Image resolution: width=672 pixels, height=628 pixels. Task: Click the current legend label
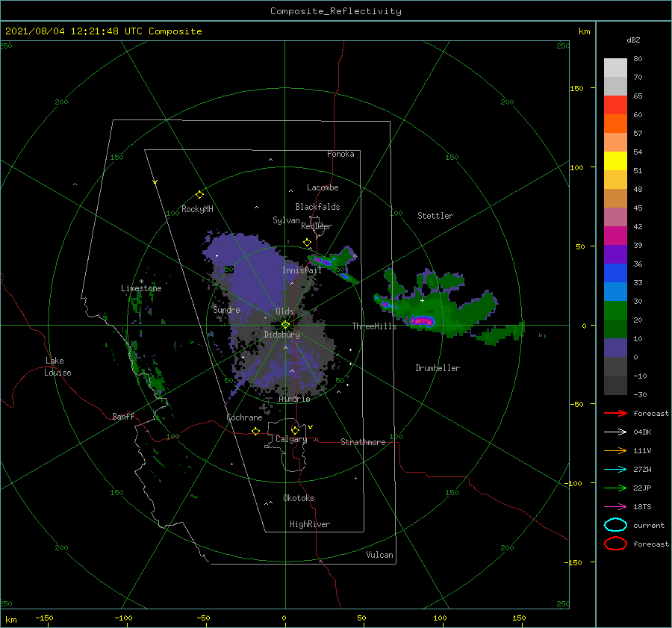point(649,525)
